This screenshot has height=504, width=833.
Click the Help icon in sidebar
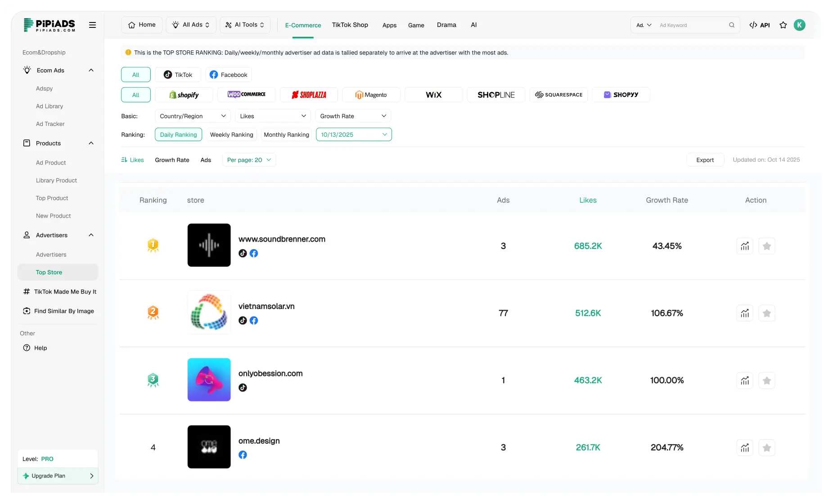click(x=27, y=348)
